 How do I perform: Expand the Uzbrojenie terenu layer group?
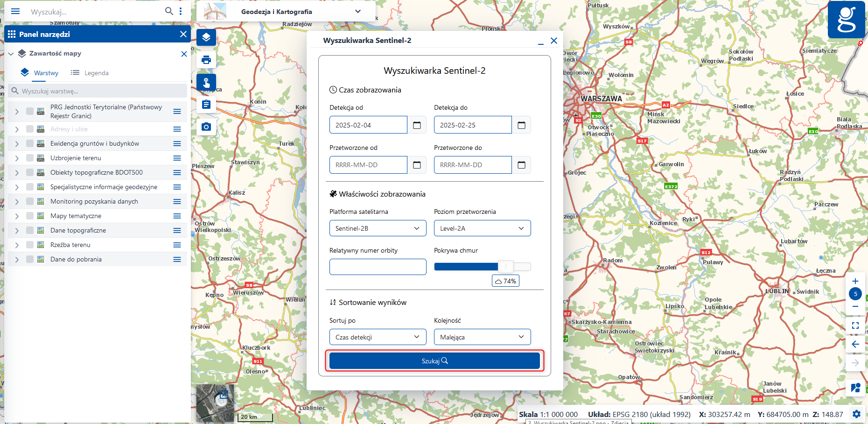pyautogui.click(x=17, y=158)
